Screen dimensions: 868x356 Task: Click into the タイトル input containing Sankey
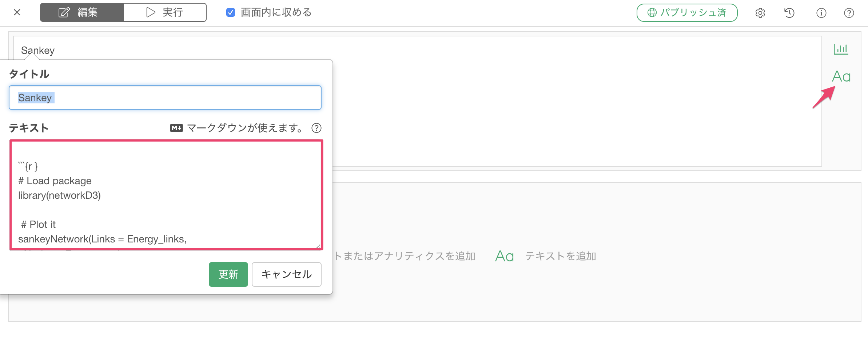click(165, 98)
